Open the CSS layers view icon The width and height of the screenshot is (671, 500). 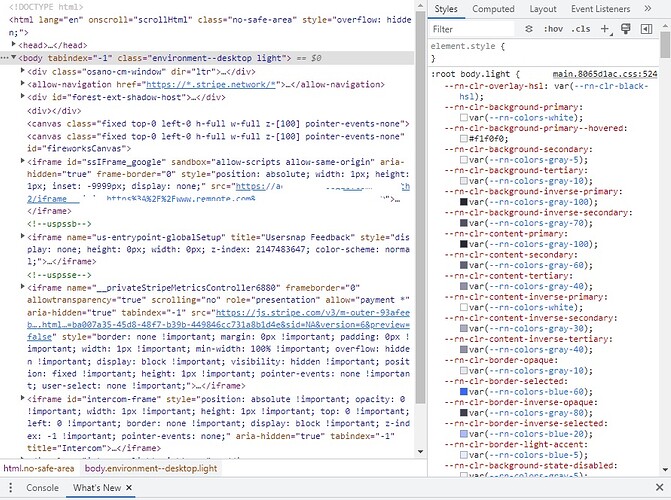tap(529, 29)
